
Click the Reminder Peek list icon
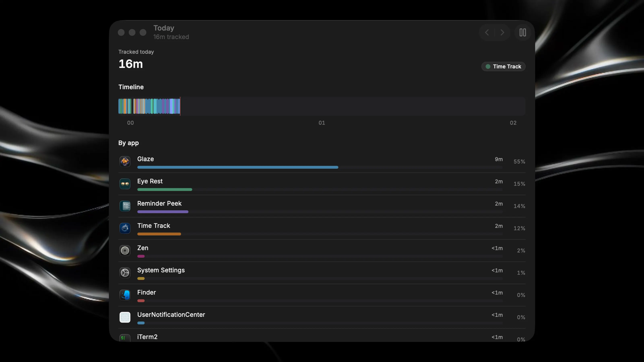pyautogui.click(x=125, y=206)
